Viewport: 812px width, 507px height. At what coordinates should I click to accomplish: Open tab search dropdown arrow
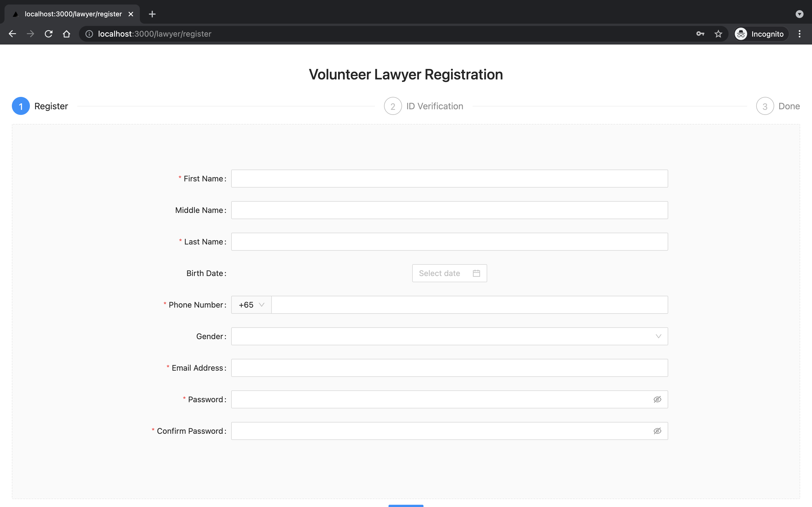(799, 14)
